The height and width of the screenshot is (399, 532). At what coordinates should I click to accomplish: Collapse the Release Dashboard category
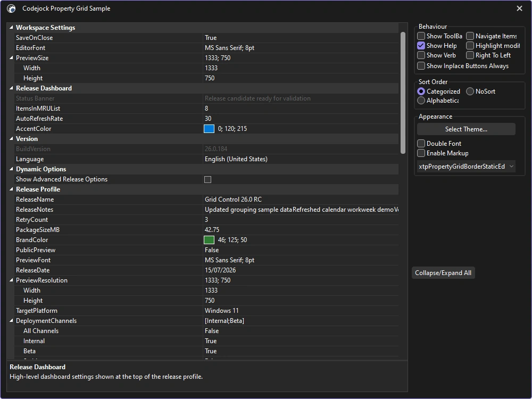(11, 88)
